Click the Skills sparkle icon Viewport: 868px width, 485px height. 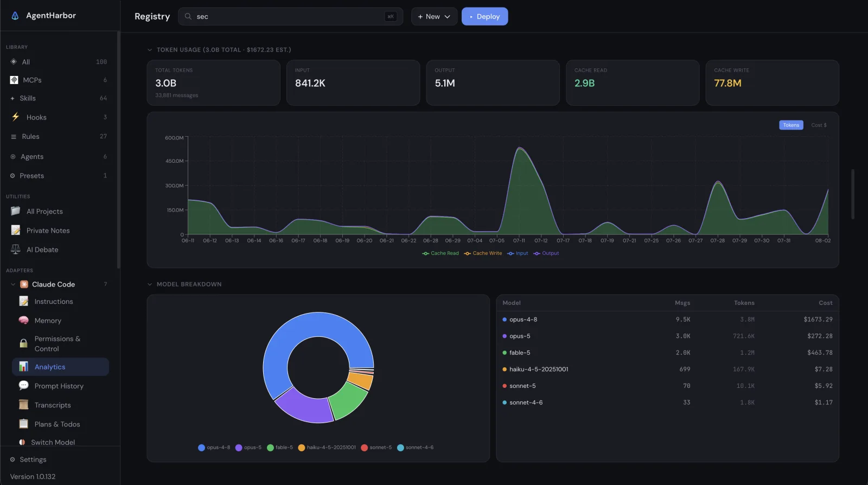pos(12,98)
